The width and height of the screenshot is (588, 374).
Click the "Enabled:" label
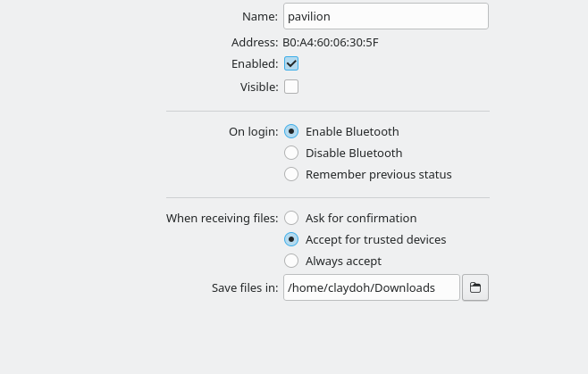point(255,64)
